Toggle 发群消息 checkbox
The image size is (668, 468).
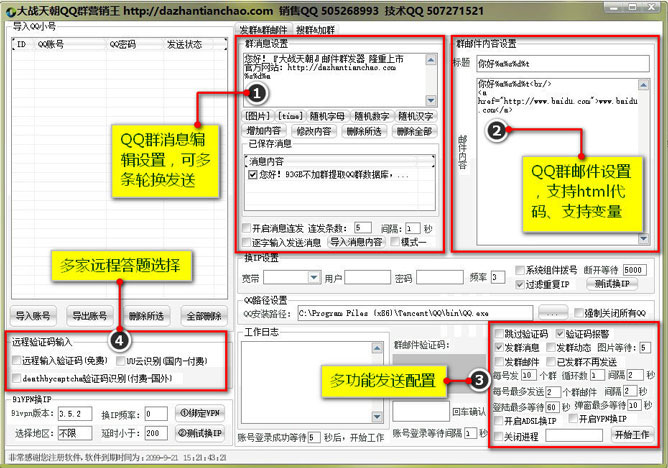click(499, 347)
